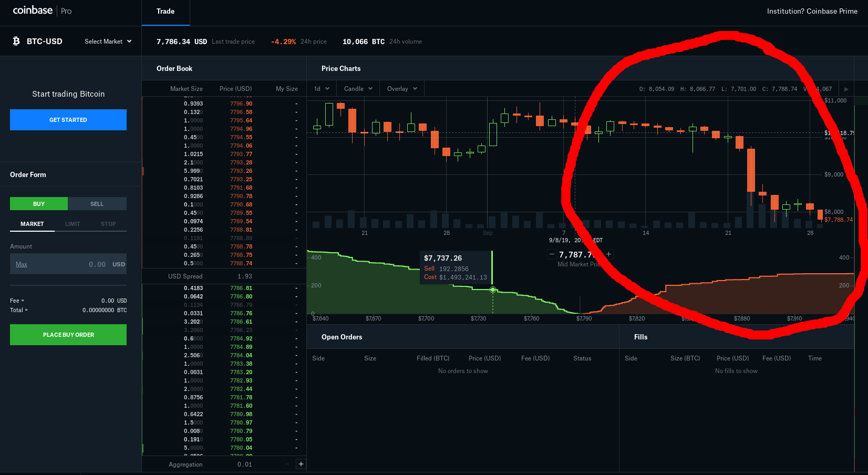Switch to the STOP order tab
Viewport: 868px width, 475px height.
[x=108, y=224]
